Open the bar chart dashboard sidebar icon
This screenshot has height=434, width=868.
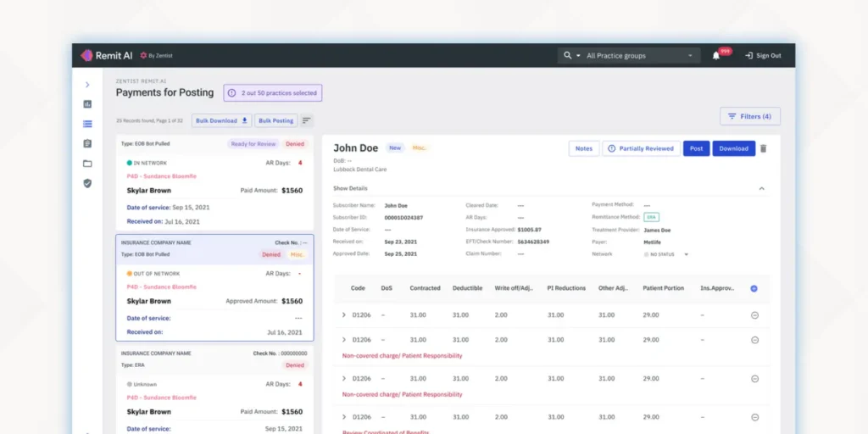click(87, 104)
